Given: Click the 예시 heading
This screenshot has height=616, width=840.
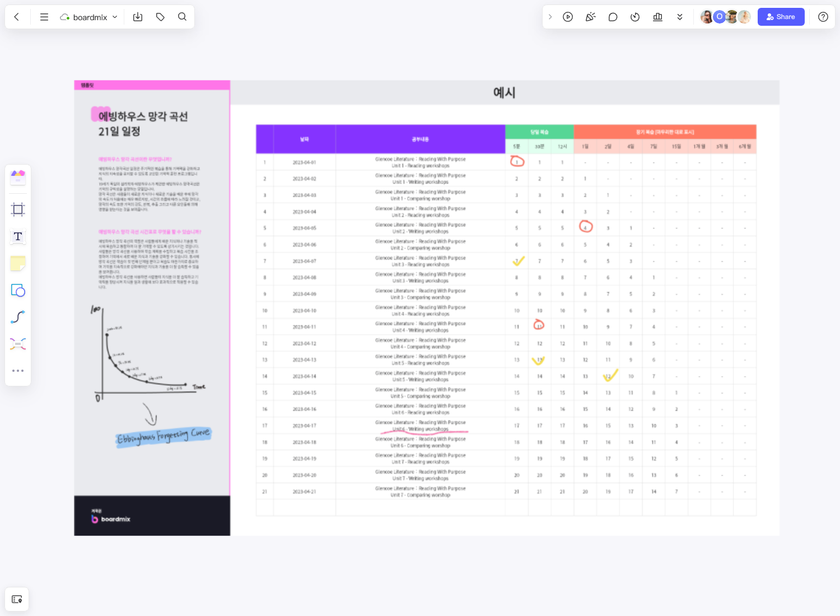Looking at the screenshot, I should click(x=504, y=92).
